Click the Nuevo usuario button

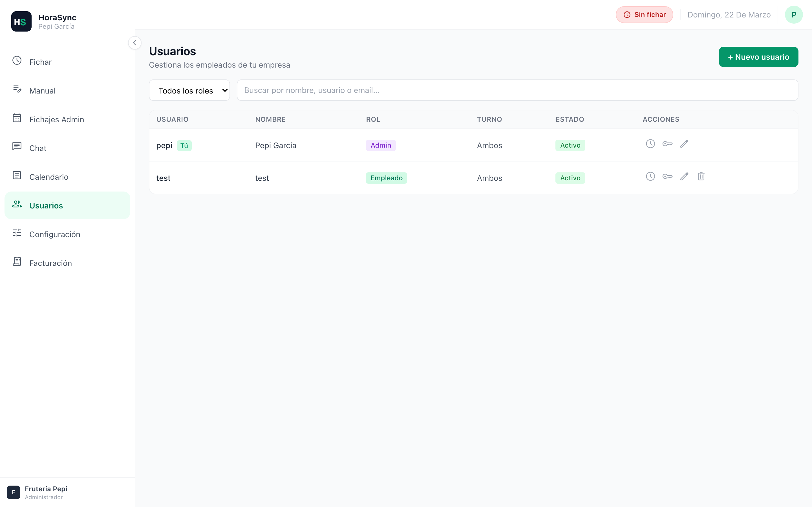pyautogui.click(x=758, y=57)
